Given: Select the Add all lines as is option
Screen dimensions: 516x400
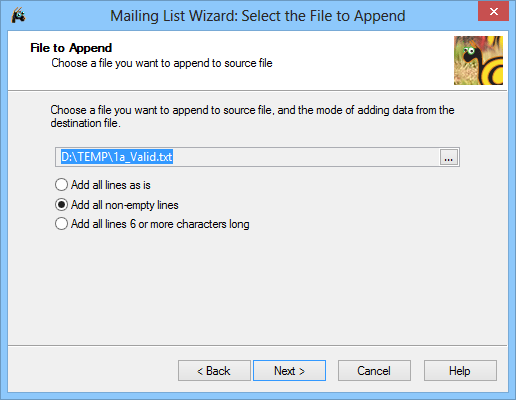Looking at the screenshot, I should pos(61,185).
